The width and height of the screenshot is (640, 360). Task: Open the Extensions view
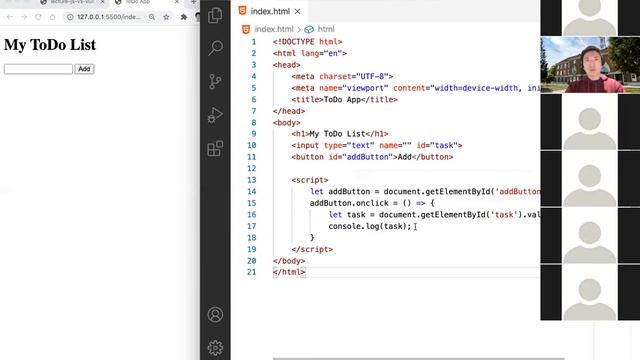click(x=215, y=149)
